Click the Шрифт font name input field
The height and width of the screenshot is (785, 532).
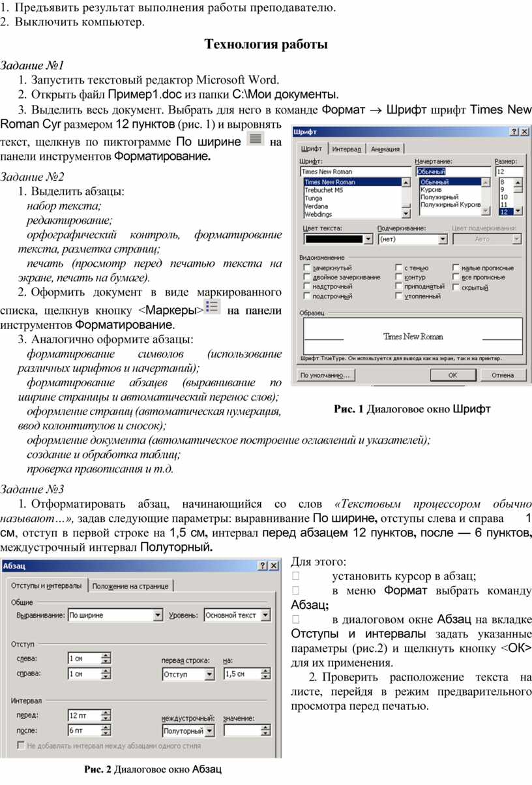tap(356, 172)
